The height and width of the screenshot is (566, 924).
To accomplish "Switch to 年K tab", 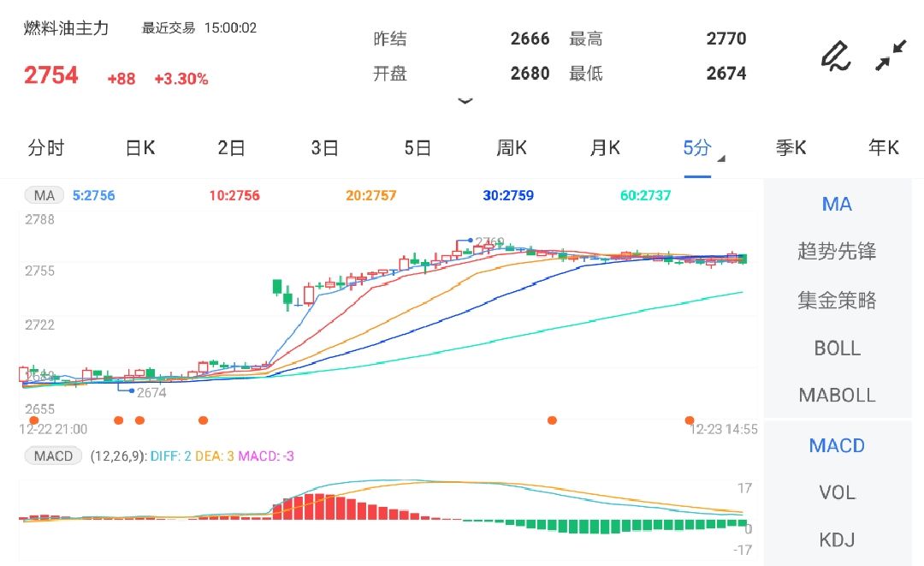I will (884, 148).
